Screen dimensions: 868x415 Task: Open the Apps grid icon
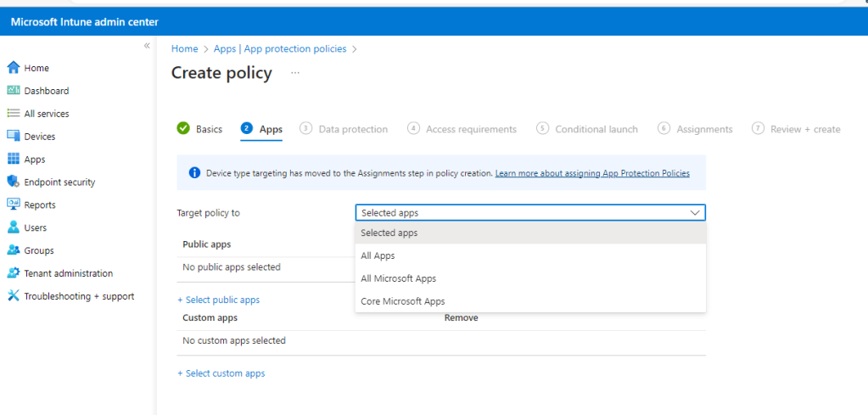coord(13,160)
